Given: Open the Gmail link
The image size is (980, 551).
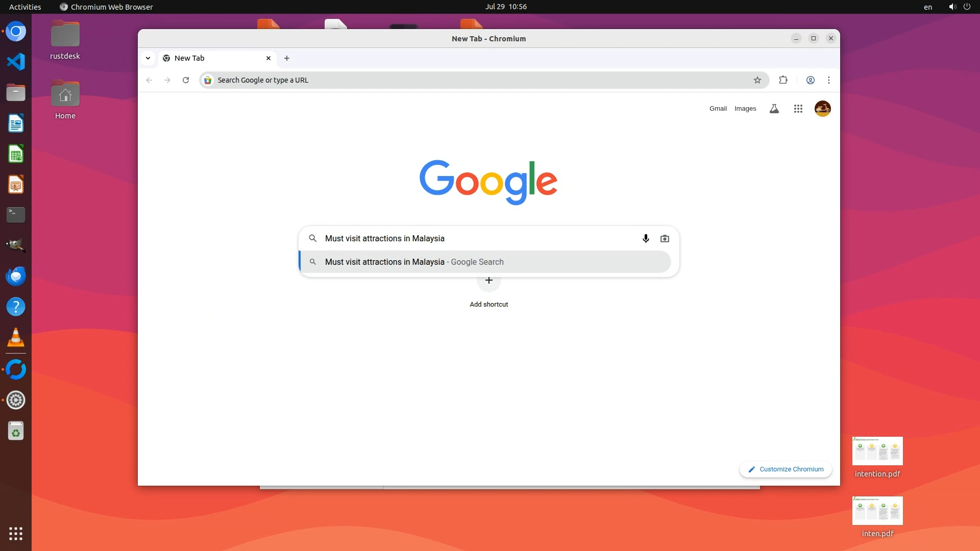Looking at the screenshot, I should click(x=718, y=109).
